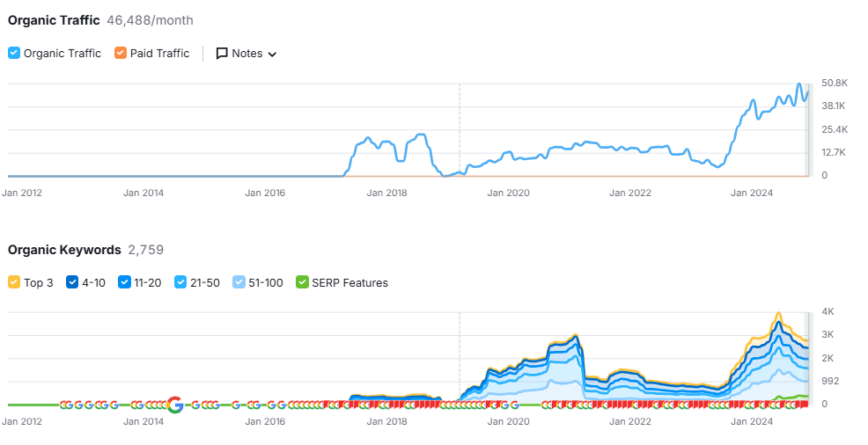
Task: Uncheck the Organic Traffic checkbox
Action: (14, 54)
